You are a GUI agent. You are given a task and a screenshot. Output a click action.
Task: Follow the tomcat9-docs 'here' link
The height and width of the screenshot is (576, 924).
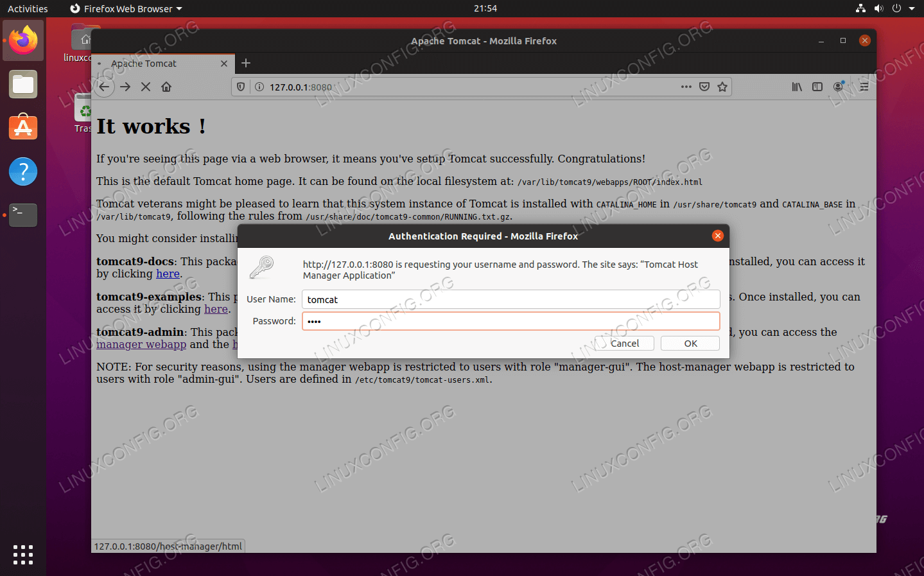168,274
